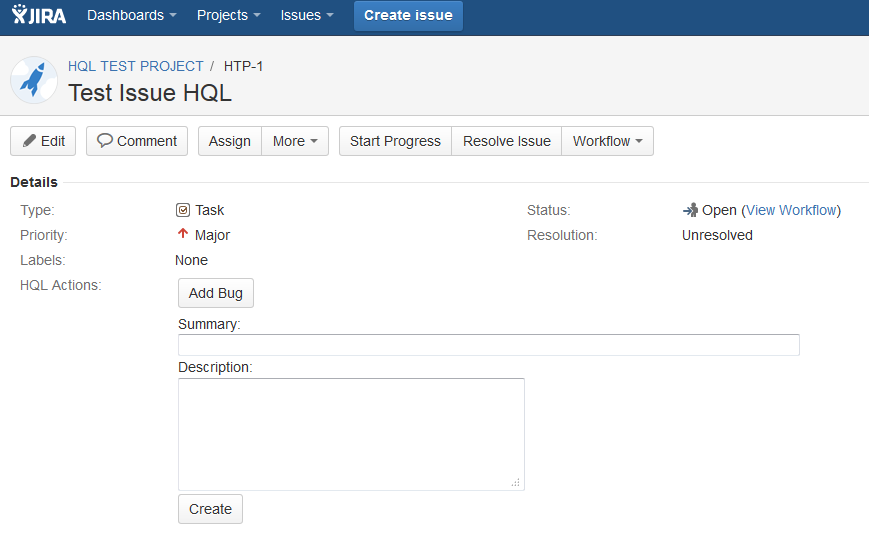
Task: Open the Dashboards dropdown menu
Action: click(131, 15)
